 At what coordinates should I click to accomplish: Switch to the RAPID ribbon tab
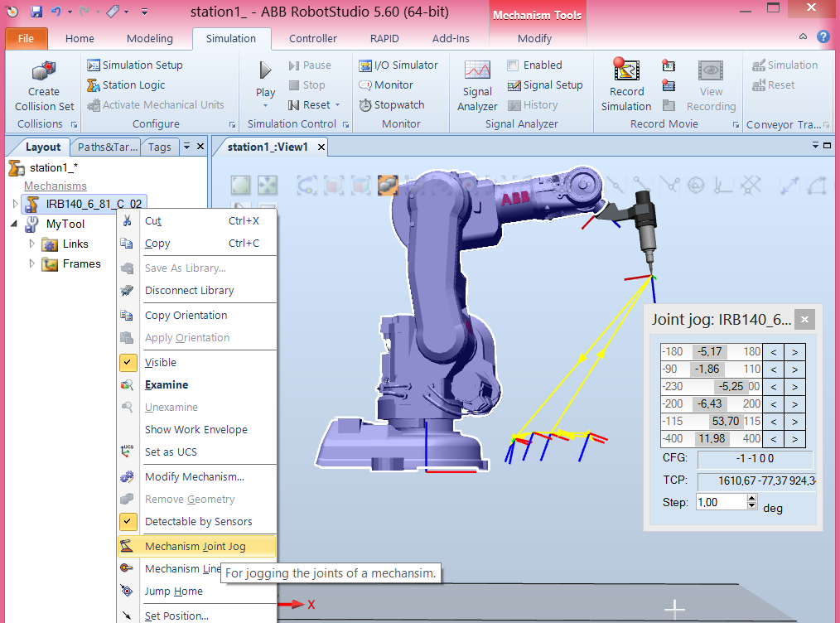(384, 38)
